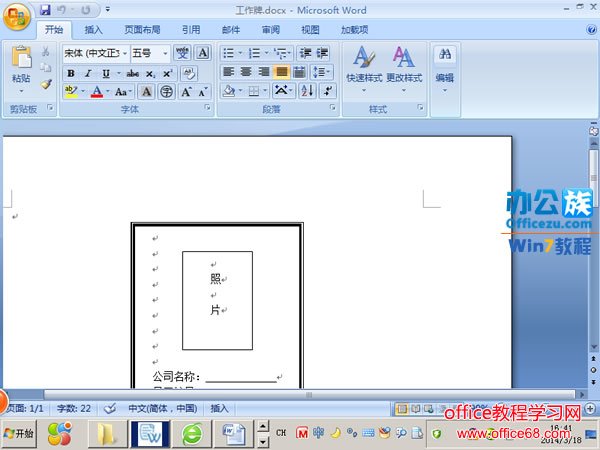Justify the text
The image size is (600, 450).
coord(282,72)
